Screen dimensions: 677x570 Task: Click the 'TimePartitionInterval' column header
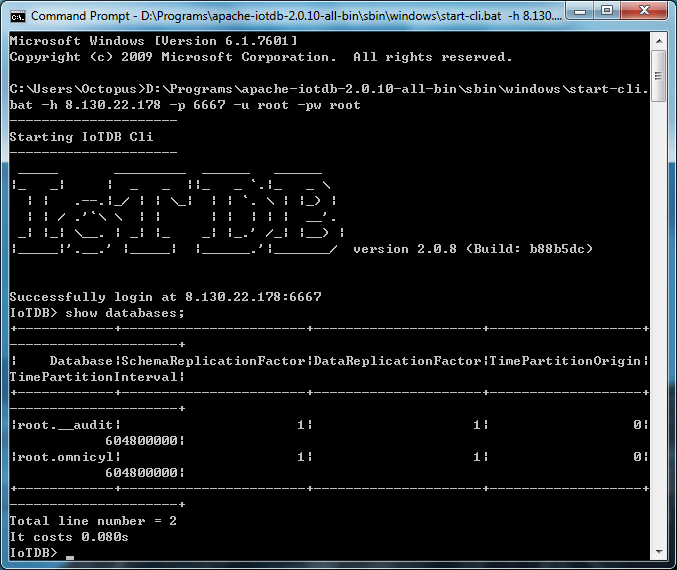[x=93, y=377]
